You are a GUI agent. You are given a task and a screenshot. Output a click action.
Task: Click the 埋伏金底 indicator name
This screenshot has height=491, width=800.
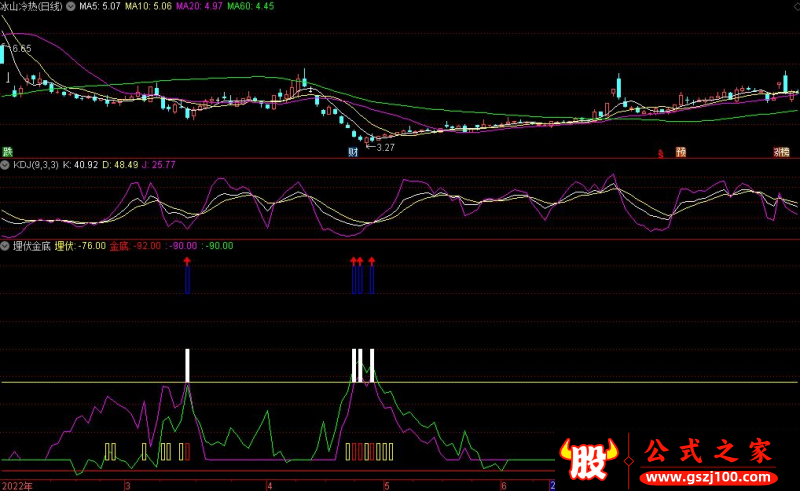(x=32, y=246)
